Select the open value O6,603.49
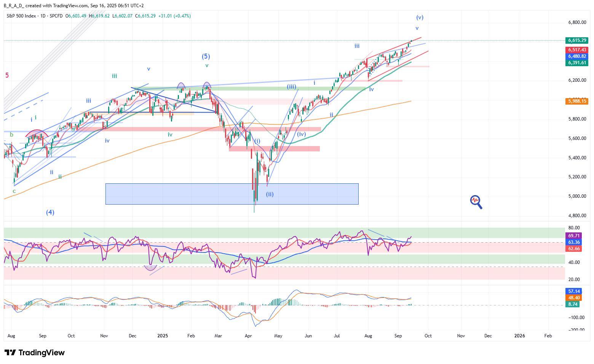 pos(76,16)
